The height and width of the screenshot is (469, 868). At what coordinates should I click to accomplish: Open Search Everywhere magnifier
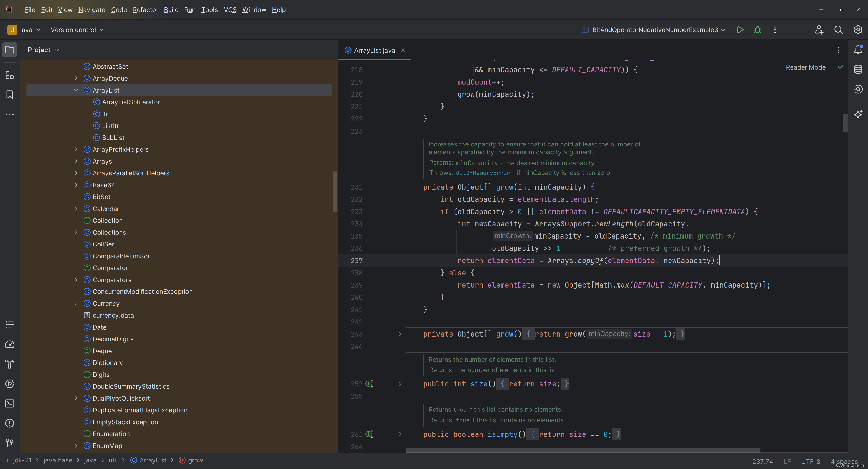pos(838,30)
